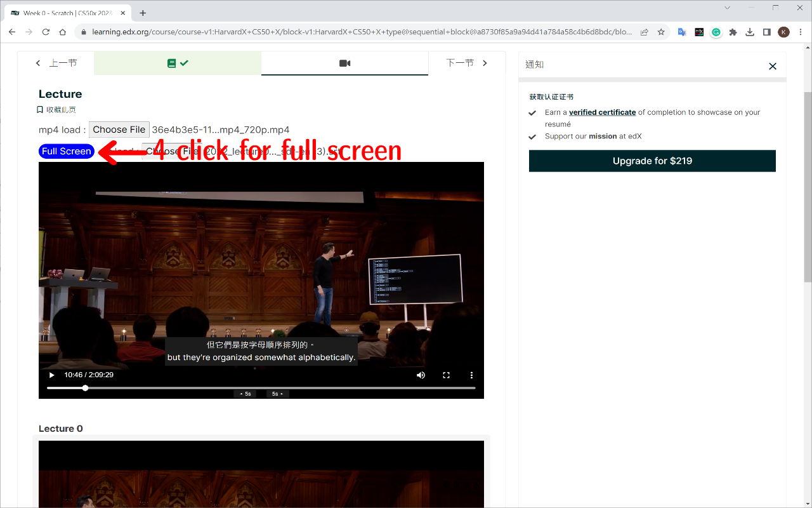Close the Week 0 - Scratch tab

click(124, 13)
